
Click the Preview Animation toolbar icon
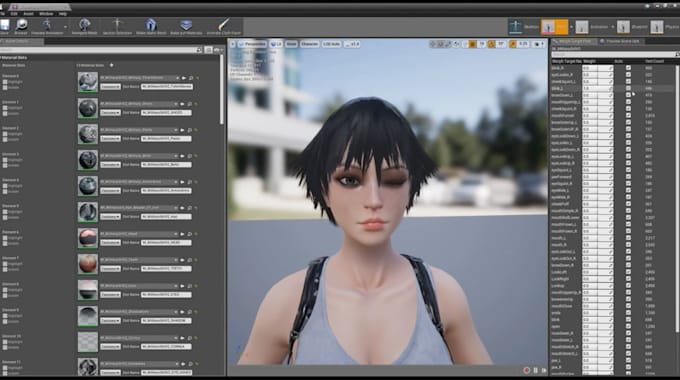[x=47, y=26]
